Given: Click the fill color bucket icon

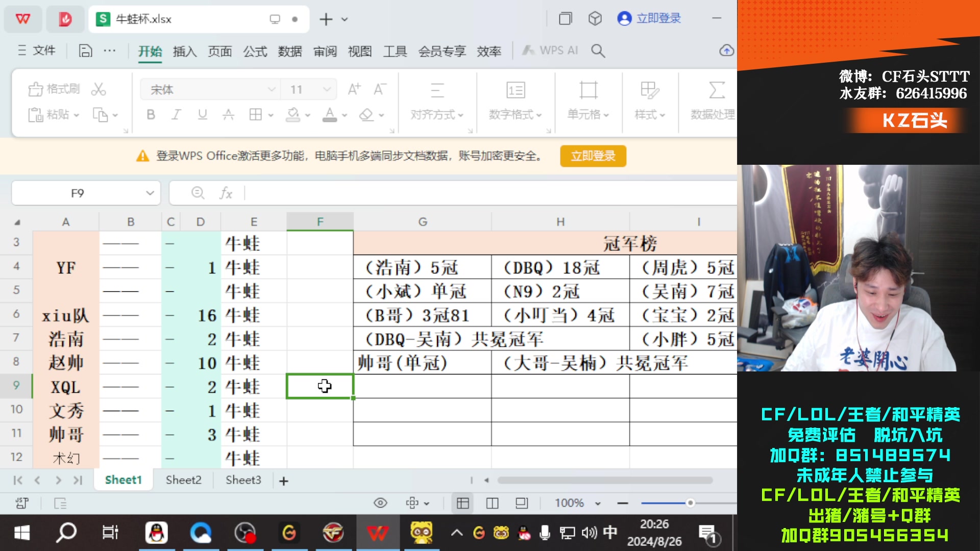Looking at the screenshot, I should click(x=293, y=115).
